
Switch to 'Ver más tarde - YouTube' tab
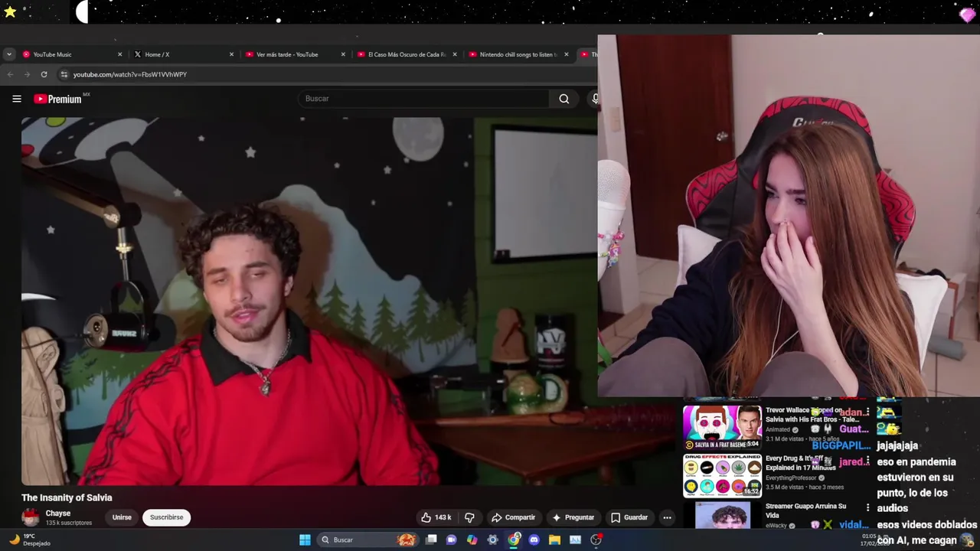coord(295,54)
